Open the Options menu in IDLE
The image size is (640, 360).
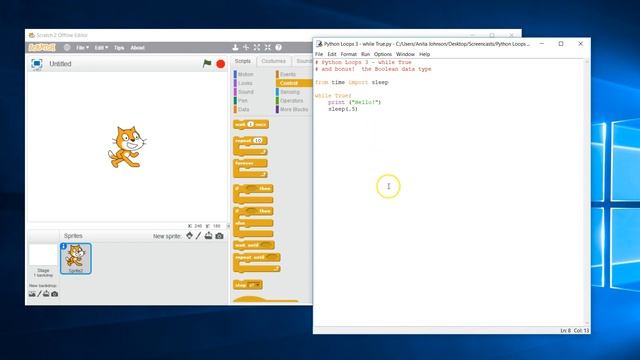click(x=383, y=54)
